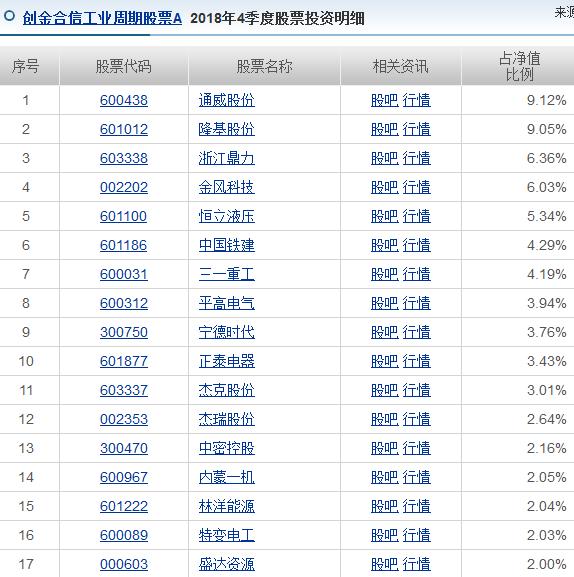Open 股吧 in the 杰瑞股份 row
This screenshot has height=577, width=574.
click(x=385, y=419)
